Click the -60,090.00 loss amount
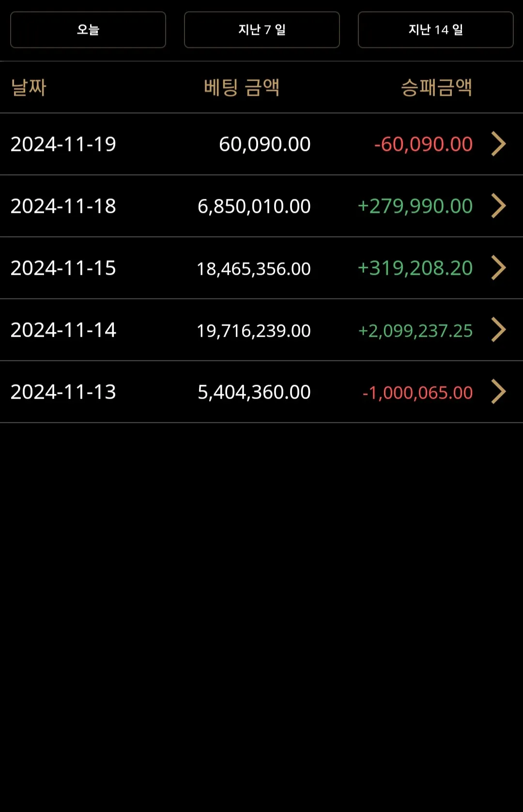This screenshot has height=812, width=523. 423,144
